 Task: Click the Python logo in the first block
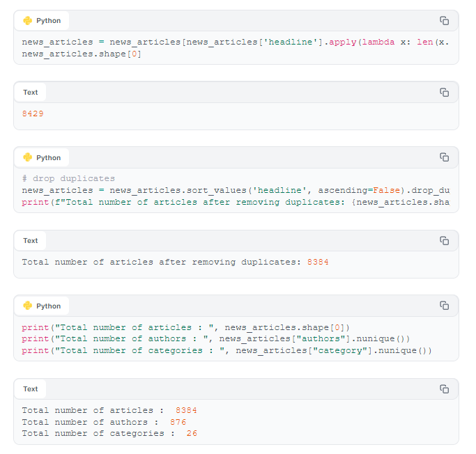pyautogui.click(x=28, y=21)
